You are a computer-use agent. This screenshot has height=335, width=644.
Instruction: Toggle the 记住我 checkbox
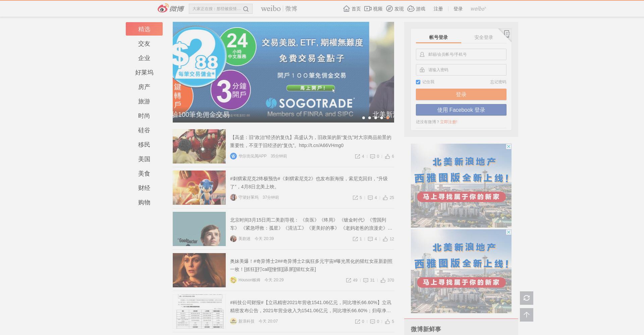tap(418, 82)
